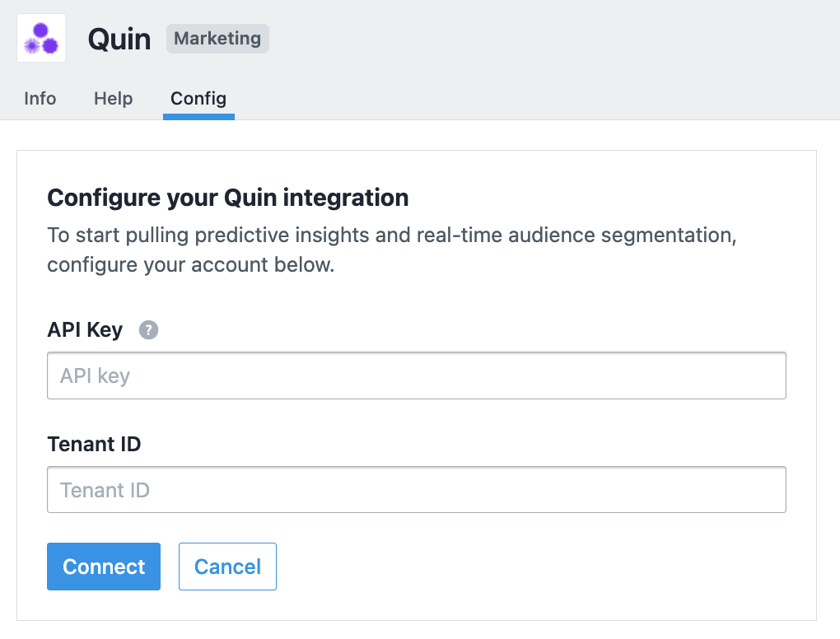840x639 pixels.
Task: Click the 'Quin' app title text
Action: click(x=119, y=39)
